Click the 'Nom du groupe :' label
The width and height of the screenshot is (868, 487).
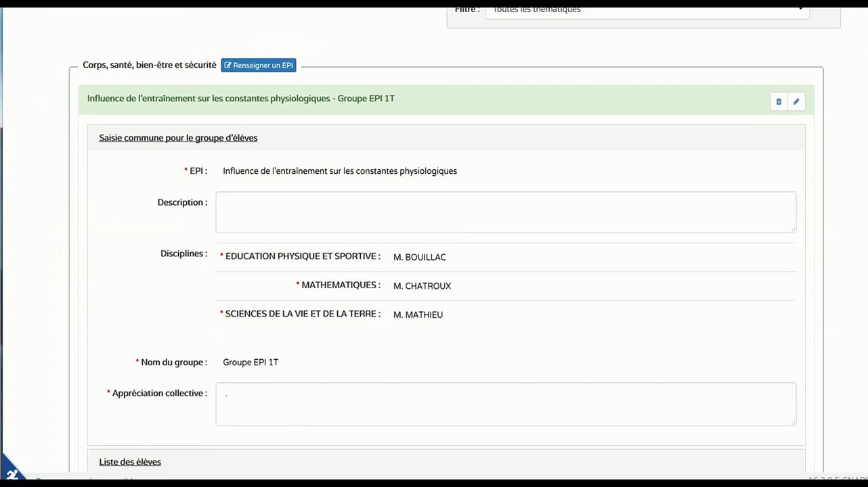coord(171,363)
